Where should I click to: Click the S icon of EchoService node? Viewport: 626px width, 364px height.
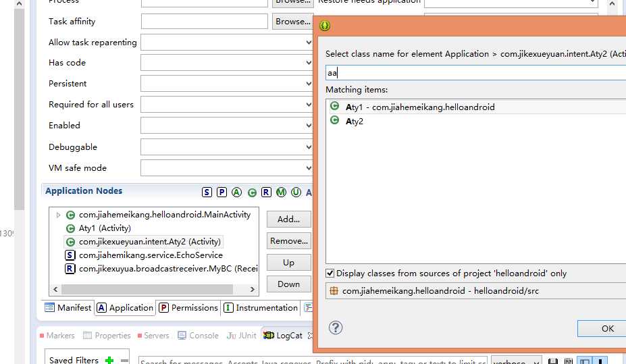pyautogui.click(x=70, y=255)
